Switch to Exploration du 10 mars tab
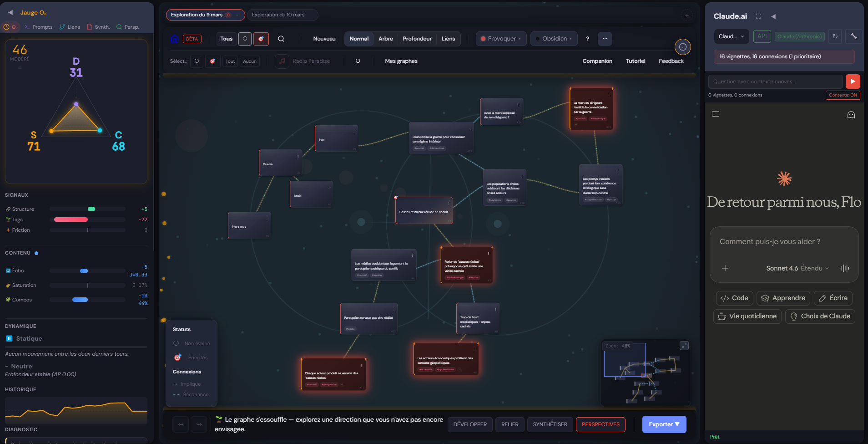Screen dimensions: 868x444 tap(278, 15)
